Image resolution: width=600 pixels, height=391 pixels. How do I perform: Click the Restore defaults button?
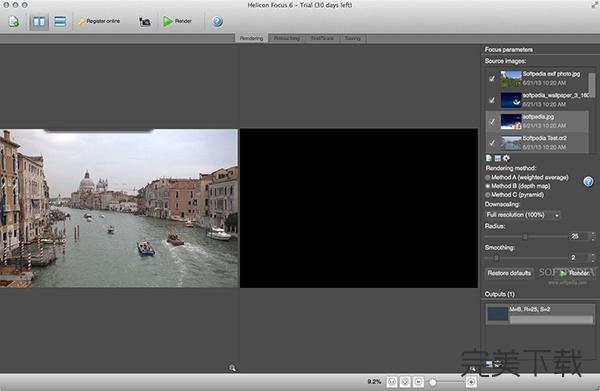tap(509, 273)
